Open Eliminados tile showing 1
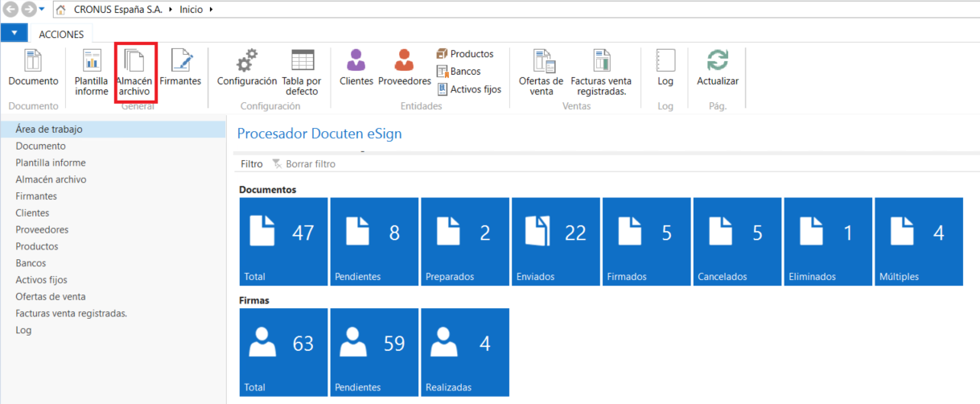 828,241
